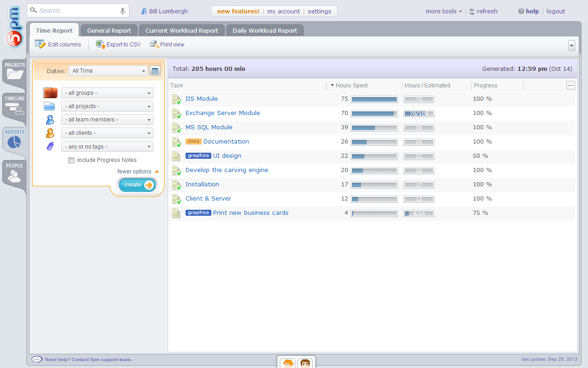Open the all clients dropdown
Viewport: 588px width, 368px height.
pyautogui.click(x=107, y=133)
